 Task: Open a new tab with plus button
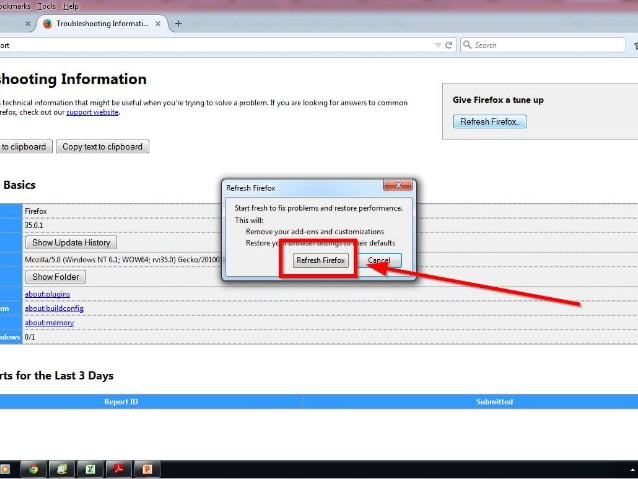[x=178, y=24]
